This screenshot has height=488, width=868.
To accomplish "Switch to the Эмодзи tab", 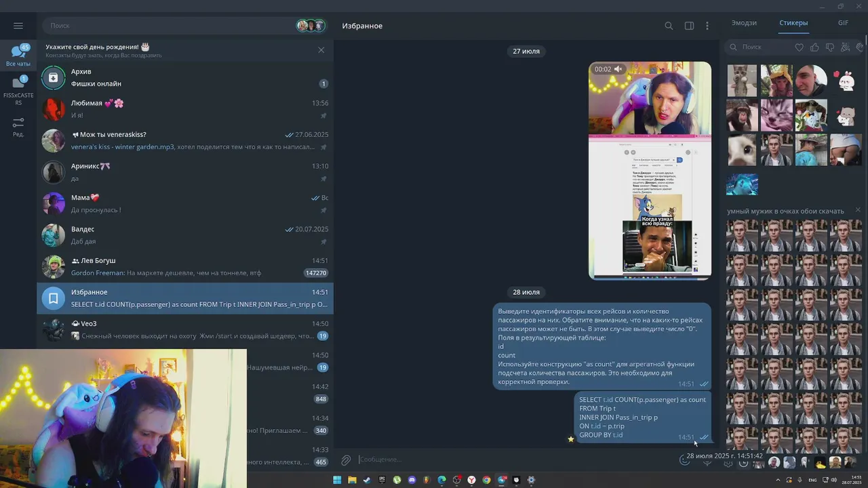I will [744, 23].
